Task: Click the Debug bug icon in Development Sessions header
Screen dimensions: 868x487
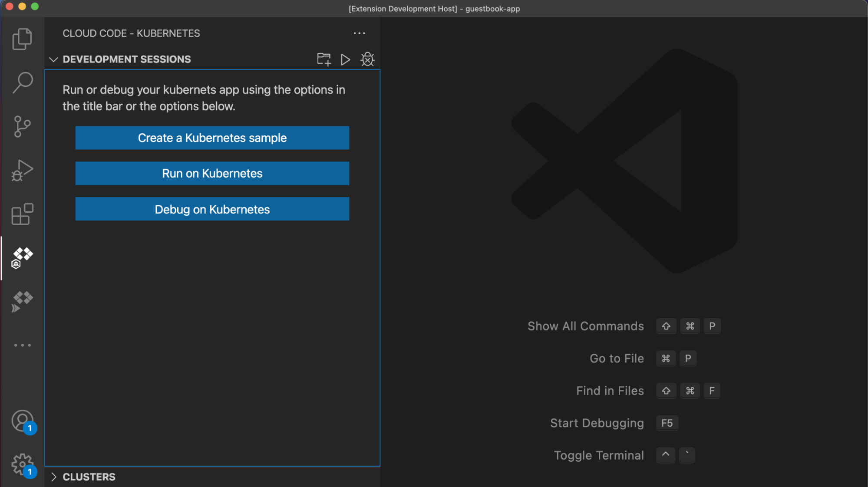Action: [x=367, y=59]
